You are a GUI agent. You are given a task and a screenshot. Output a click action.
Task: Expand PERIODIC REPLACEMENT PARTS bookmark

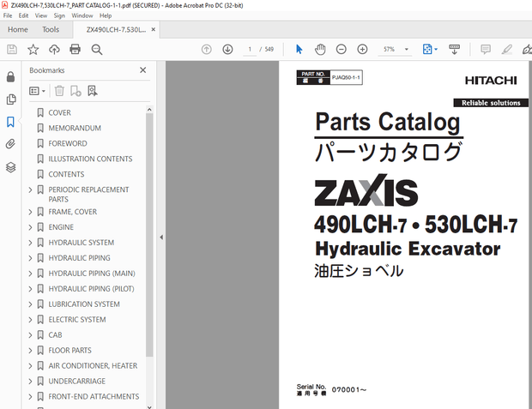coord(30,189)
